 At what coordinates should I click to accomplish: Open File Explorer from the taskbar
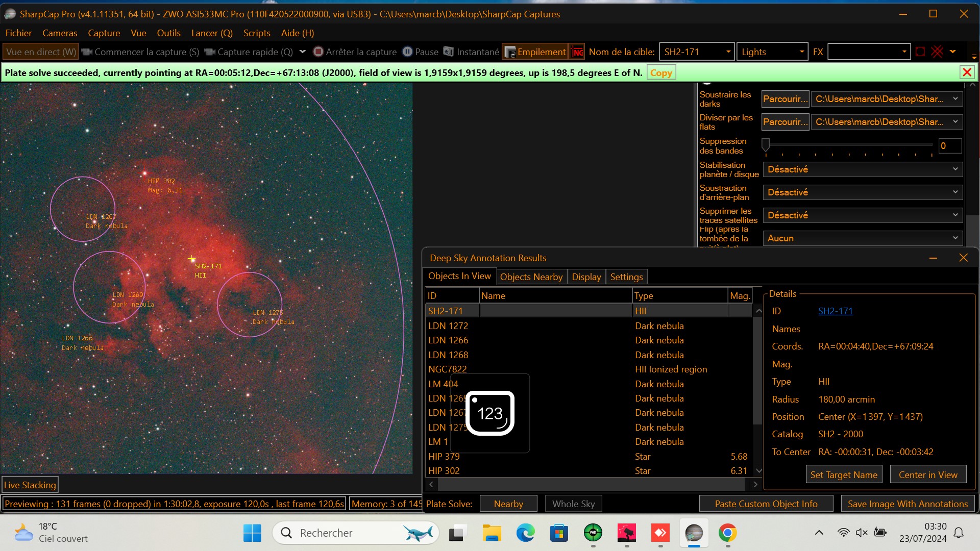[x=492, y=533]
